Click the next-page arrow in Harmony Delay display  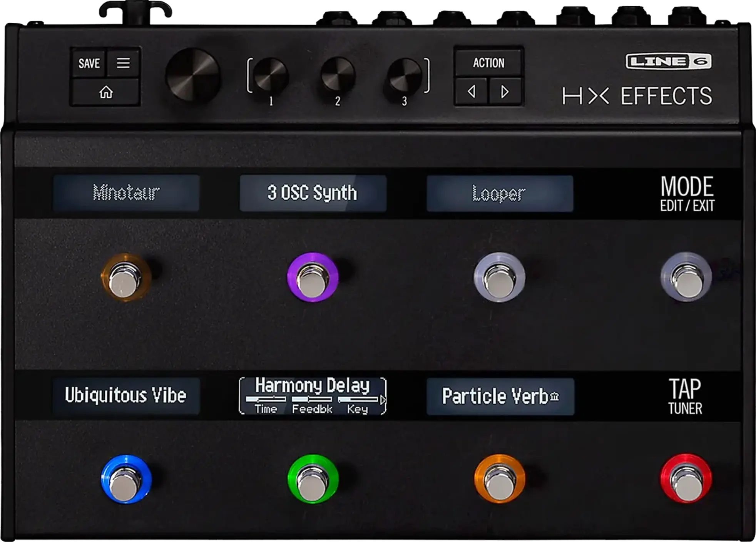pyautogui.click(x=382, y=400)
